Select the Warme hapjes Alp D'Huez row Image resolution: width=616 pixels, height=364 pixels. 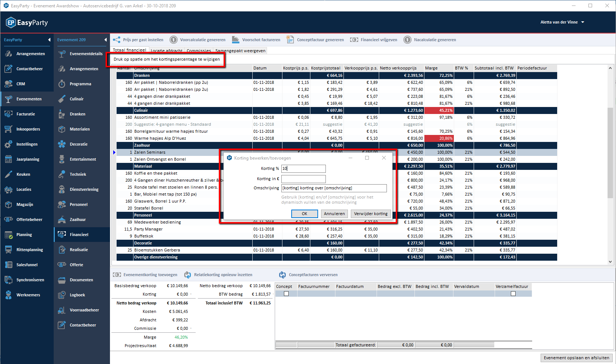[337, 138]
